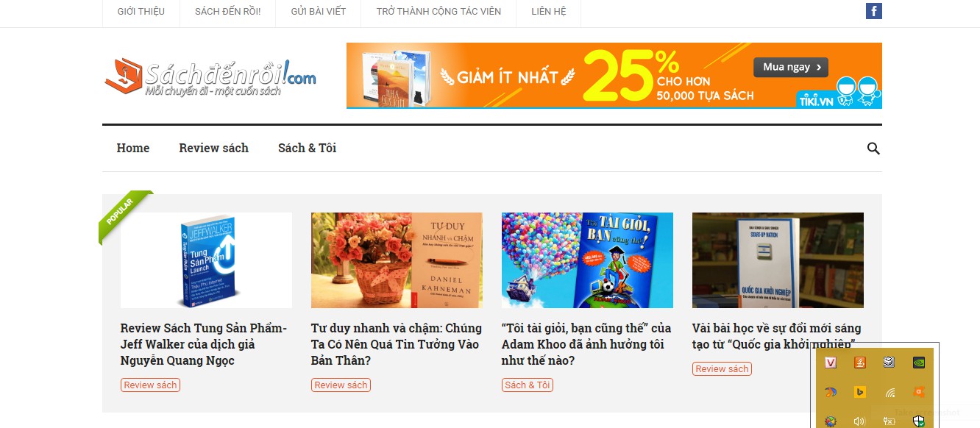
Task: Open the Review sách menu
Action: (213, 148)
